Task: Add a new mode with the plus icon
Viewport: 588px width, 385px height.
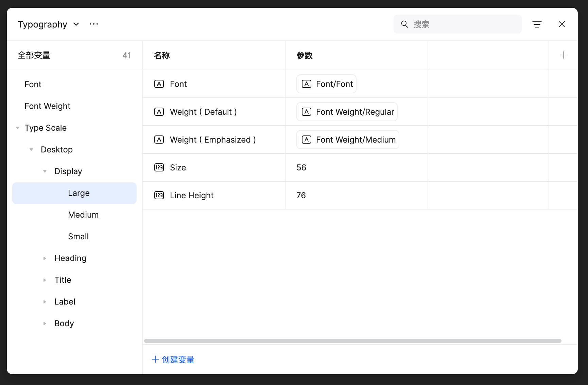Action: [564, 55]
